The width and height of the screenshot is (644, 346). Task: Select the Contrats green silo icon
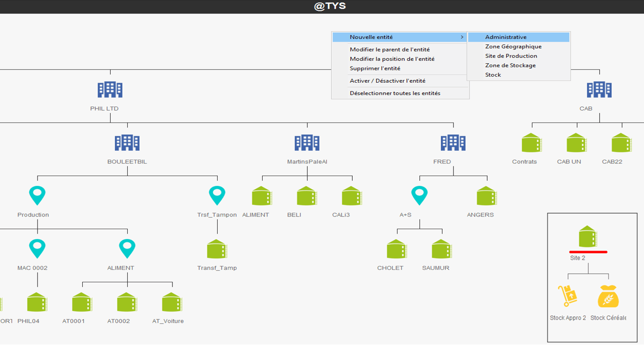tap(531, 143)
